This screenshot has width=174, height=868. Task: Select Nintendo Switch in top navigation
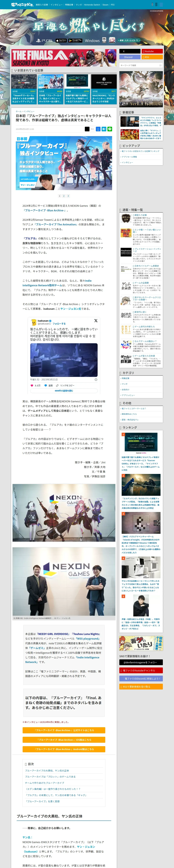point(92,5)
